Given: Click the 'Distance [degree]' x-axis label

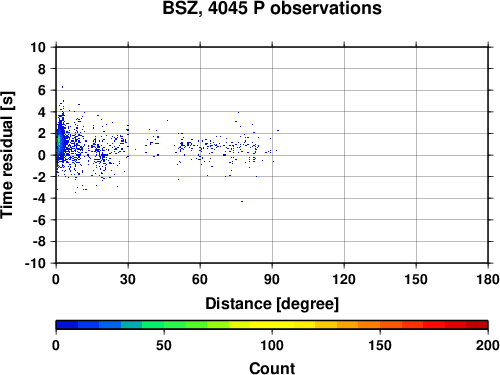Looking at the screenshot, I should point(272,304).
